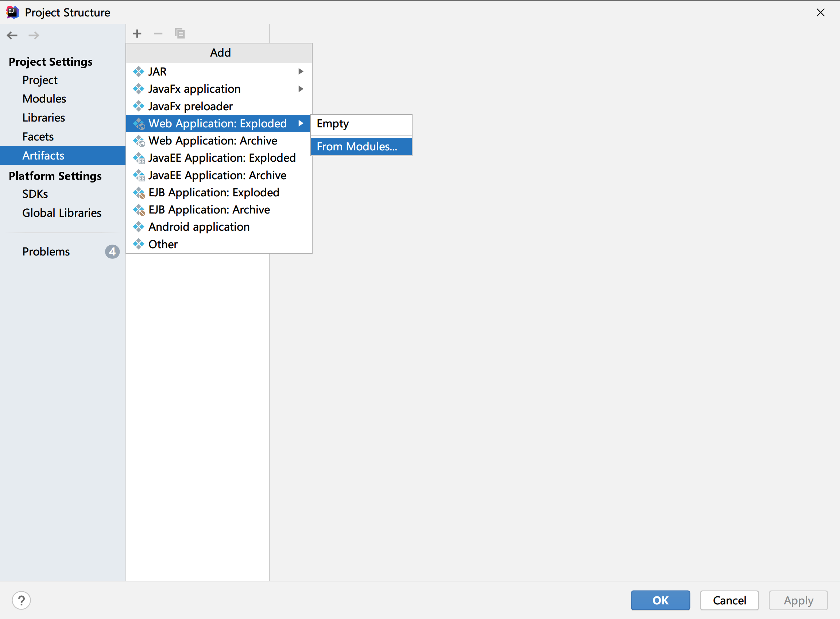
Task: Click the EJB Application: Exploded icon
Action: coord(139,193)
